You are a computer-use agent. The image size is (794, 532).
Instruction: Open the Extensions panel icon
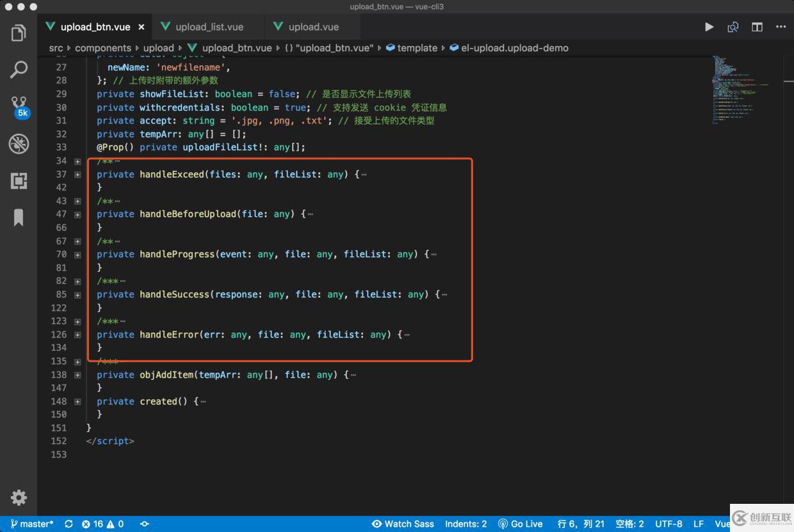[19, 181]
